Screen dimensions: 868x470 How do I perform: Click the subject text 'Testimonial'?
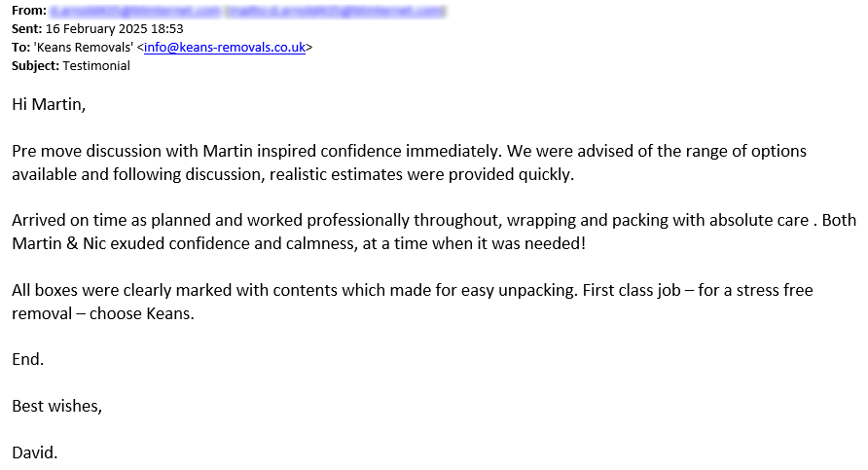[96, 65]
